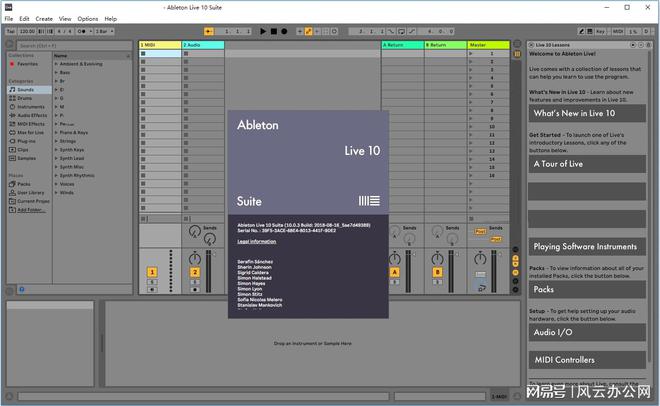Stop playback with the Stop button
The width and height of the screenshot is (660, 406).
274,31
